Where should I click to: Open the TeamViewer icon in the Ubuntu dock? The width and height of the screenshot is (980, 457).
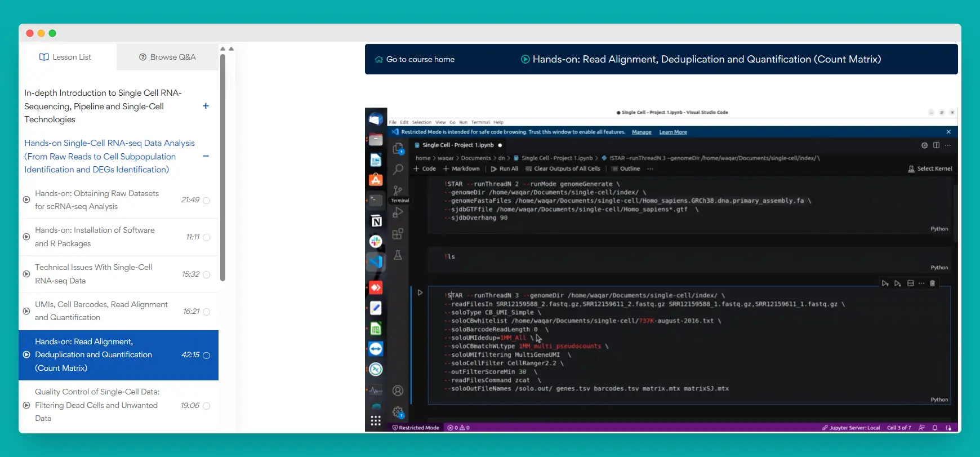376,349
